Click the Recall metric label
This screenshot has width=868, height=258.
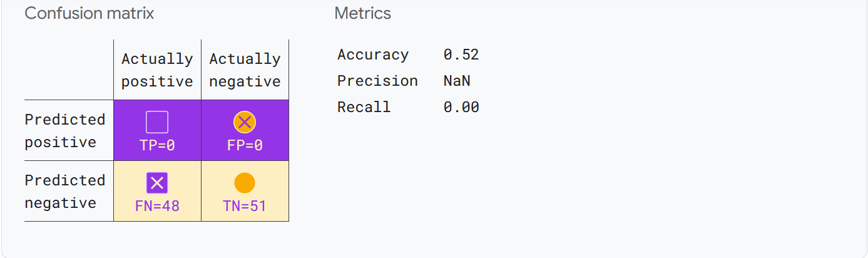(x=364, y=108)
